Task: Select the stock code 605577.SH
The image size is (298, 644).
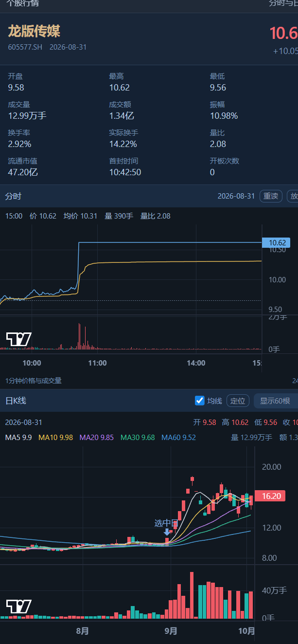Action: tap(25, 47)
